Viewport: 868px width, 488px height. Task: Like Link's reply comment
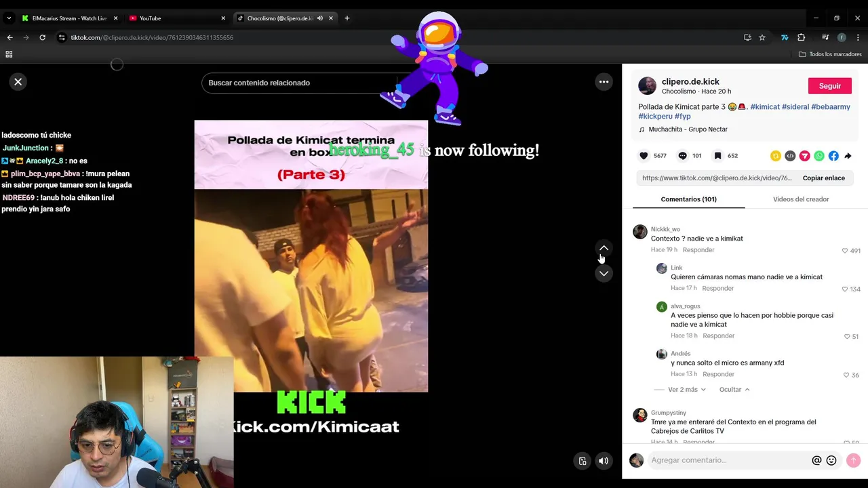(x=845, y=289)
